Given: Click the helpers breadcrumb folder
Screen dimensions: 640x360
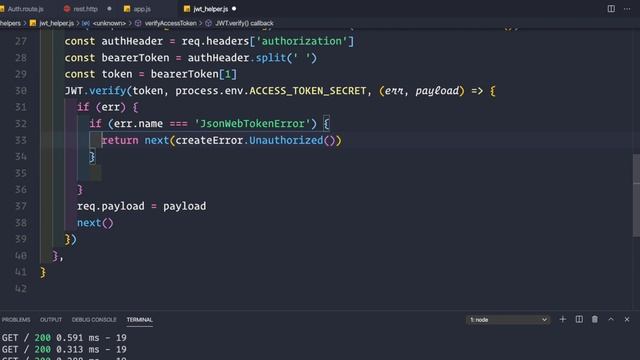Looking at the screenshot, I should [x=10, y=23].
